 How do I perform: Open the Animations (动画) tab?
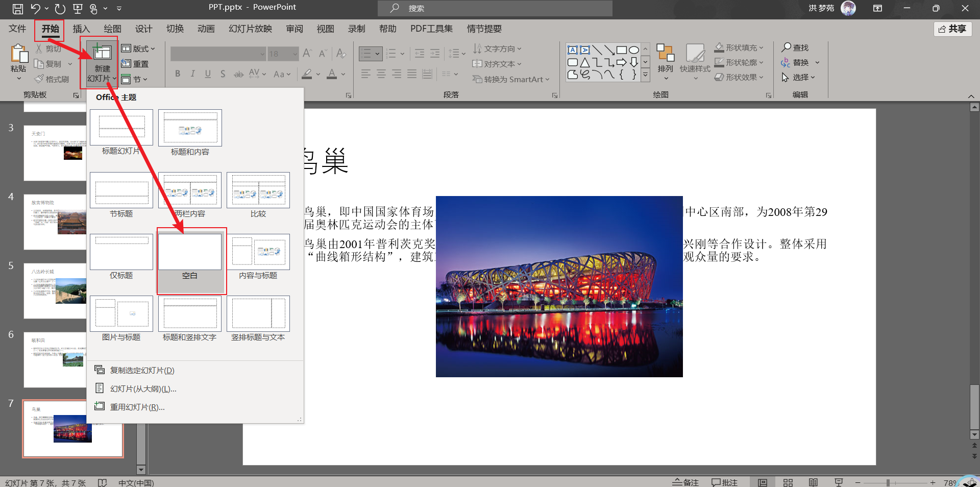click(x=206, y=29)
